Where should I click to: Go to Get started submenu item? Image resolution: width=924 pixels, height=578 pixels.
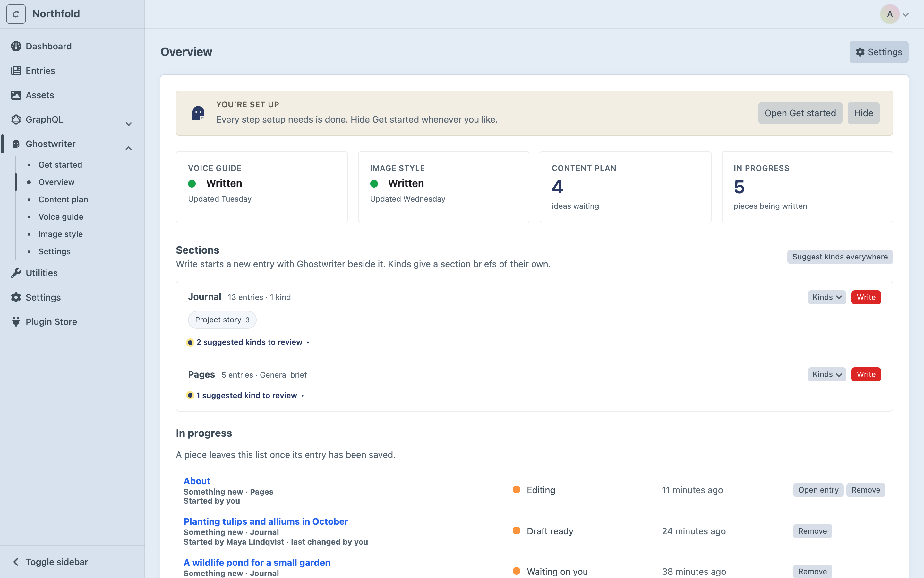point(60,165)
